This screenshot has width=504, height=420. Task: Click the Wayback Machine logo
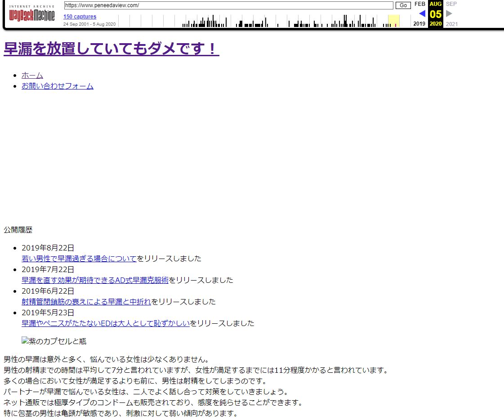click(x=31, y=14)
